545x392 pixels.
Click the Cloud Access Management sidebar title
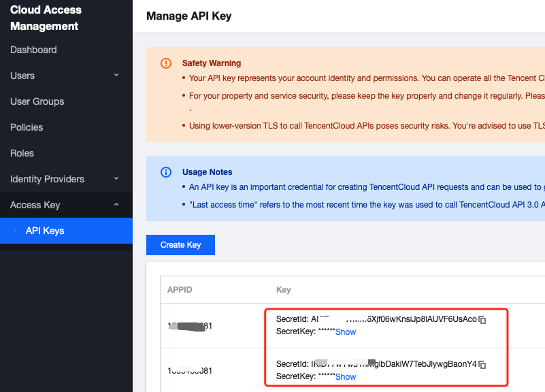[46, 18]
